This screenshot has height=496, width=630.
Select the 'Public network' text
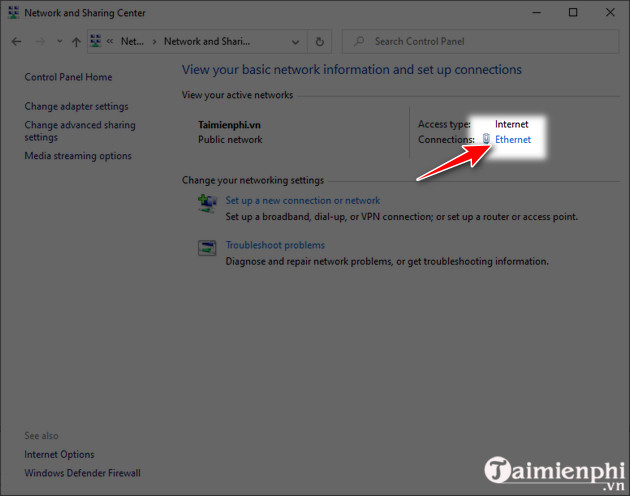coord(230,139)
